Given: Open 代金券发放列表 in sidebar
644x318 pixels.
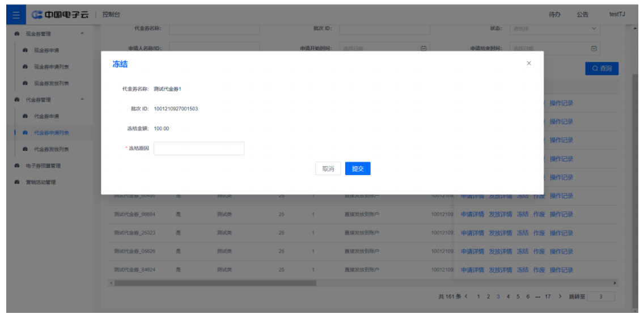Looking at the screenshot, I should (51, 149).
